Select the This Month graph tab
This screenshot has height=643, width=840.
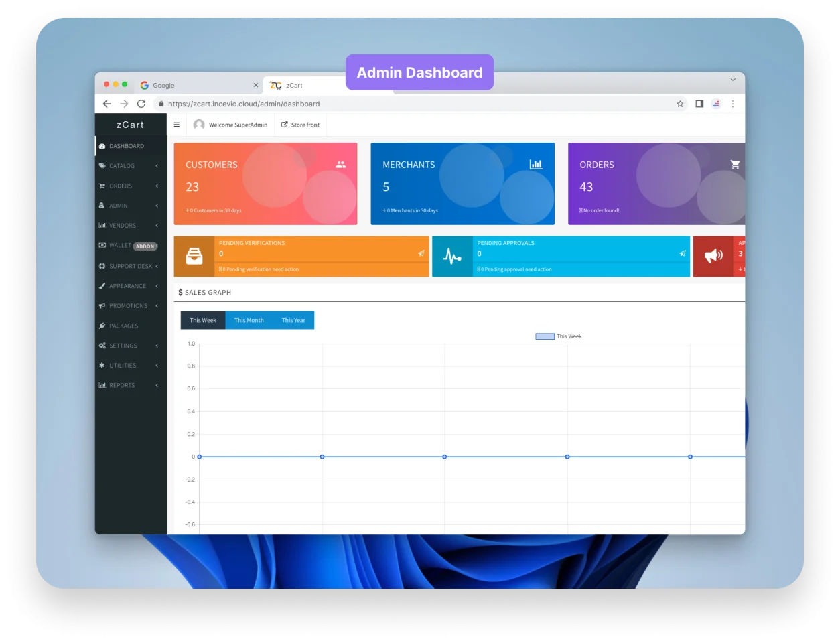pos(249,320)
